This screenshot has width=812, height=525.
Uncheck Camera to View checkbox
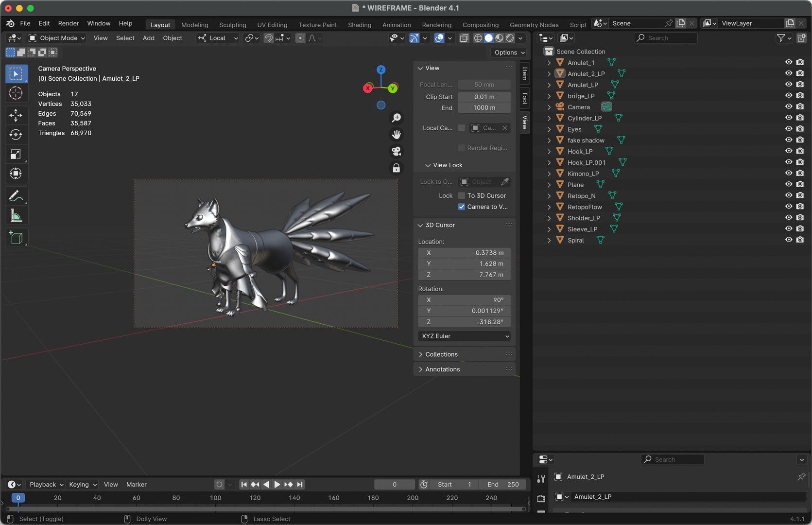(x=462, y=207)
